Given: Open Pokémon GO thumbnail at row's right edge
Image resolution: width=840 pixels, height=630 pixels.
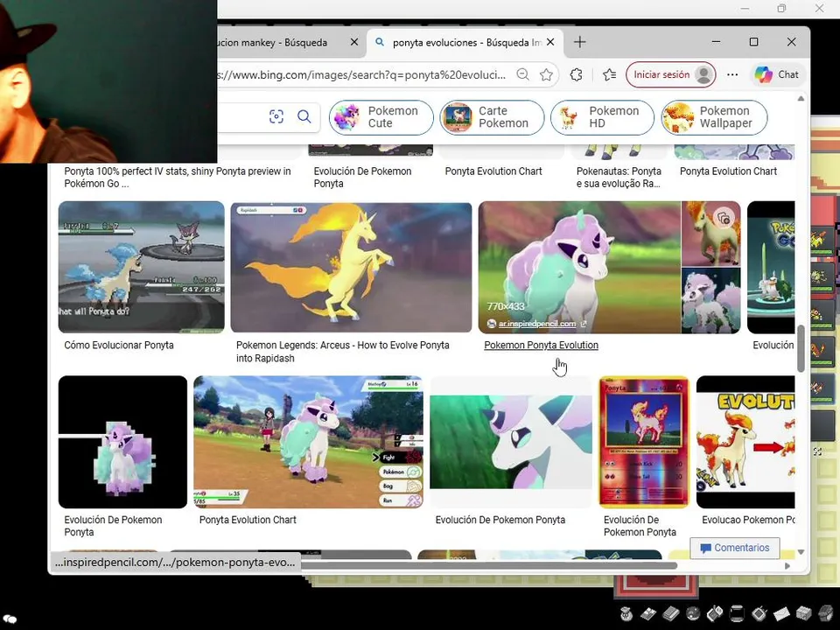Looking at the screenshot, I should (x=771, y=267).
